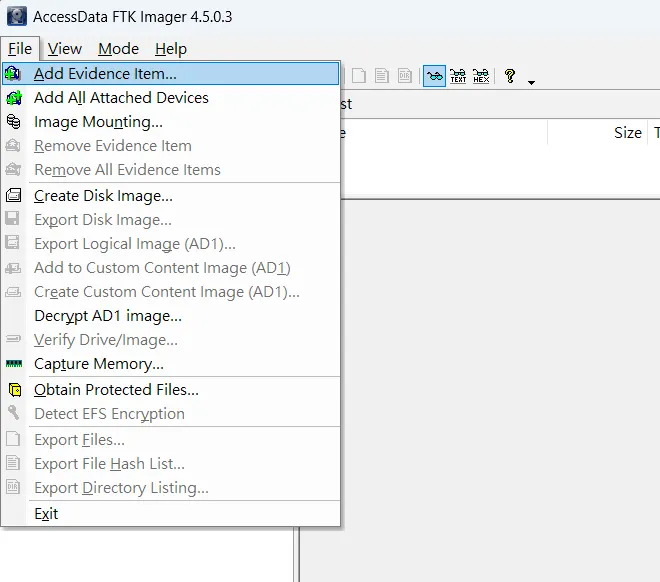Click the Create Custom Content Image icon

[x=13, y=292]
